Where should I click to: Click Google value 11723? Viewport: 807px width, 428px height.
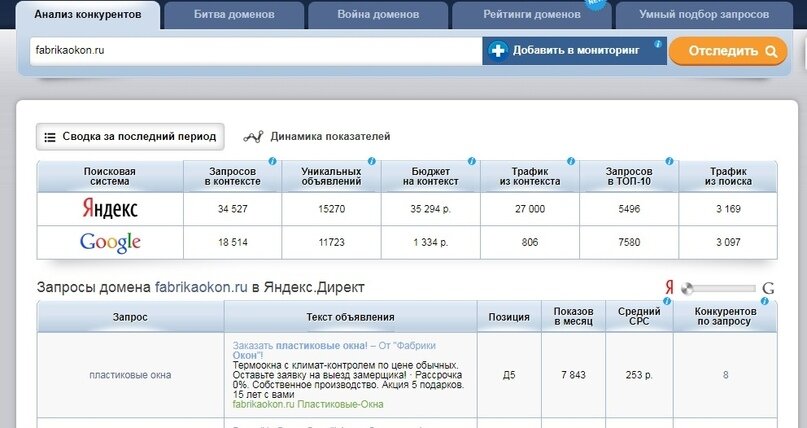pos(331,242)
